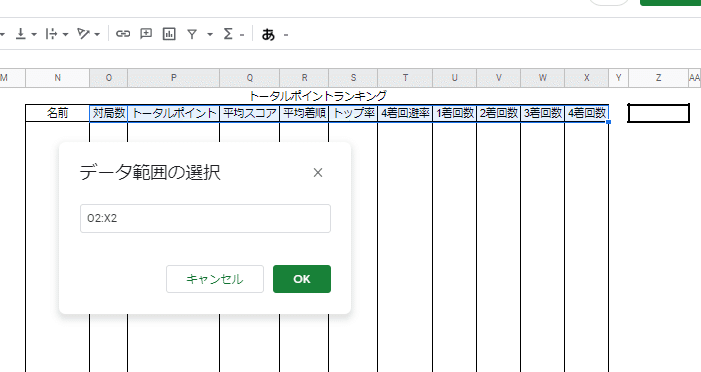Click the OK button in the dialog
This screenshot has width=701, height=372.
[302, 279]
